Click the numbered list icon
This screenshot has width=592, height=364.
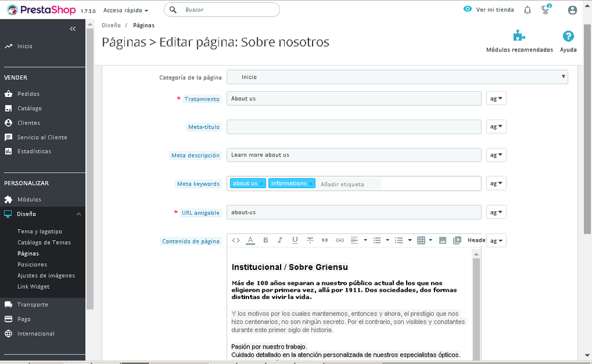398,240
